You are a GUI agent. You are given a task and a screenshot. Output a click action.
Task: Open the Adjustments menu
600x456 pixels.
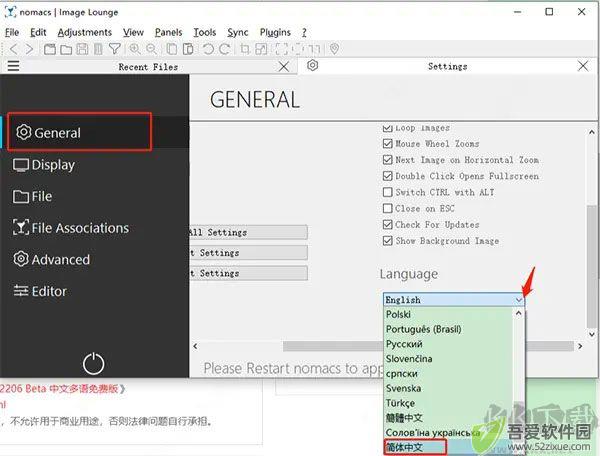85,33
